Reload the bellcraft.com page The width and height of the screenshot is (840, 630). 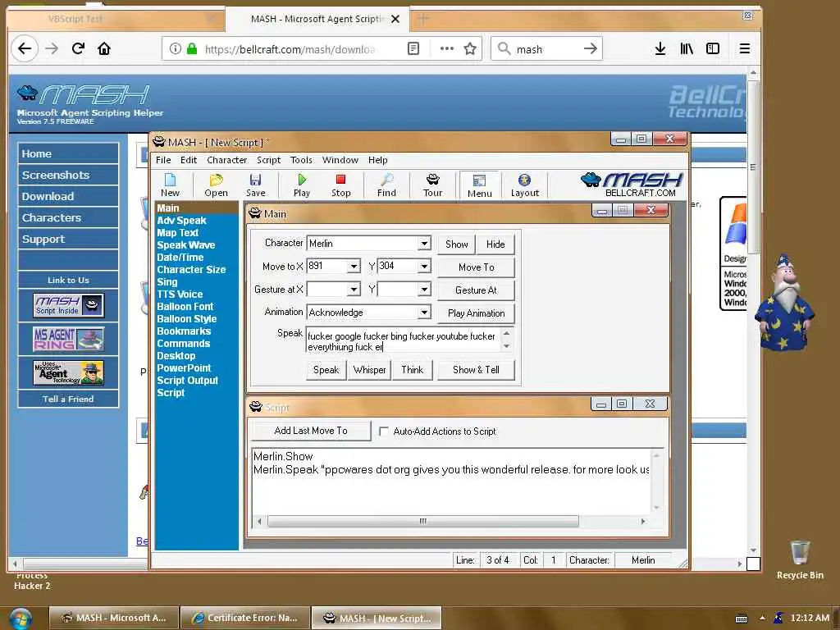coord(78,48)
